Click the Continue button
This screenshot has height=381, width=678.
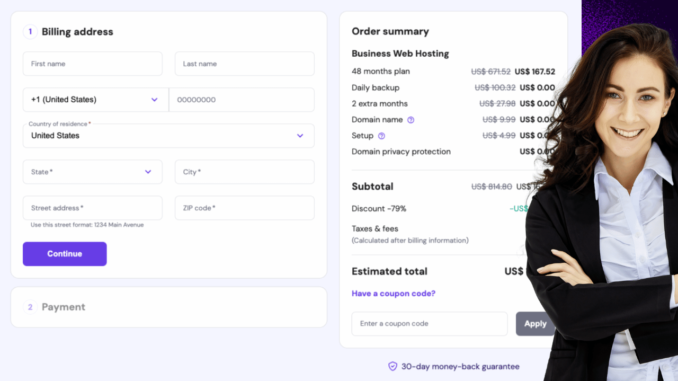tap(65, 254)
